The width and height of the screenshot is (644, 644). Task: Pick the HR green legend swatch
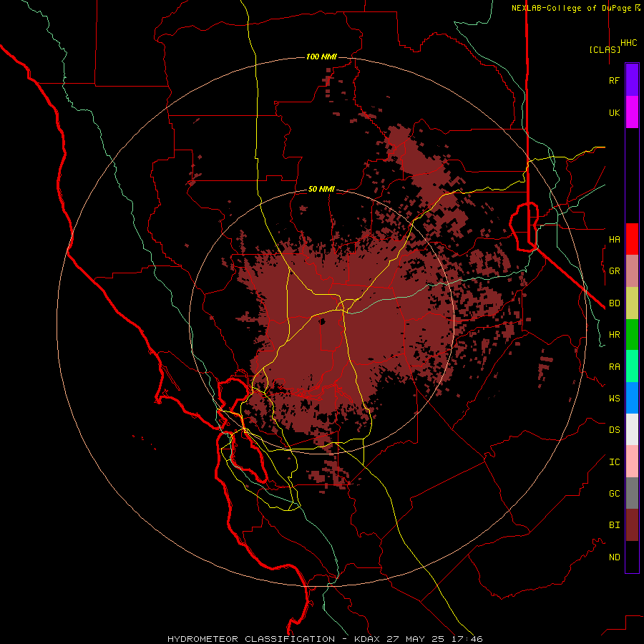click(x=632, y=335)
